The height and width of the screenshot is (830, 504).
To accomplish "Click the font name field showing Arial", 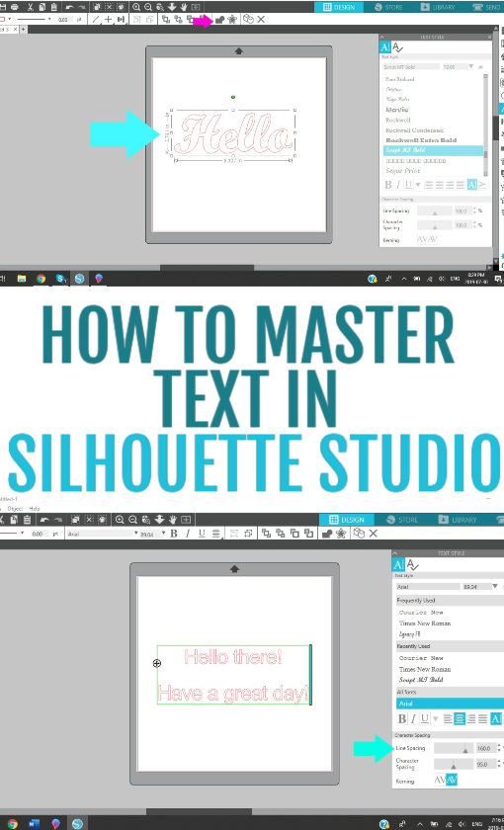I will click(x=428, y=587).
